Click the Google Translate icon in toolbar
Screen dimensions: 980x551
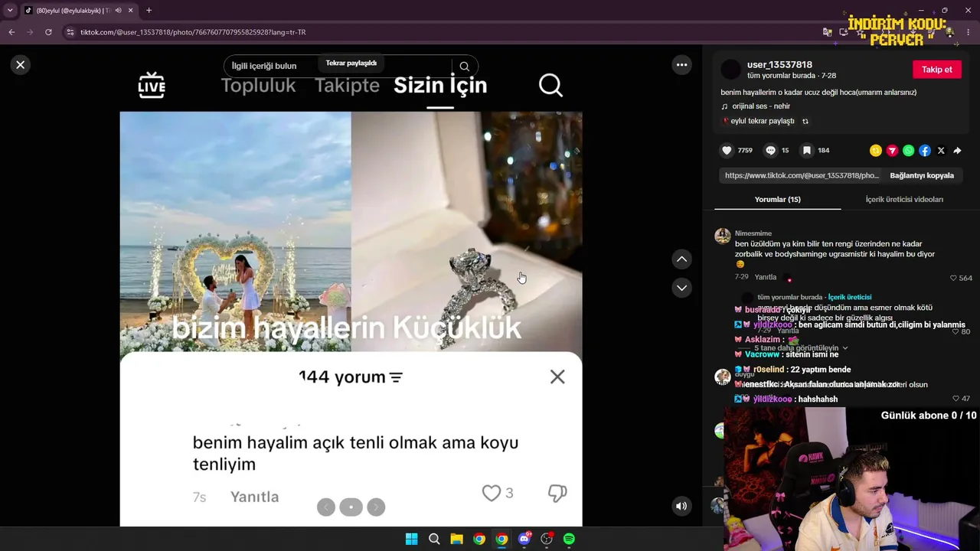(x=827, y=32)
